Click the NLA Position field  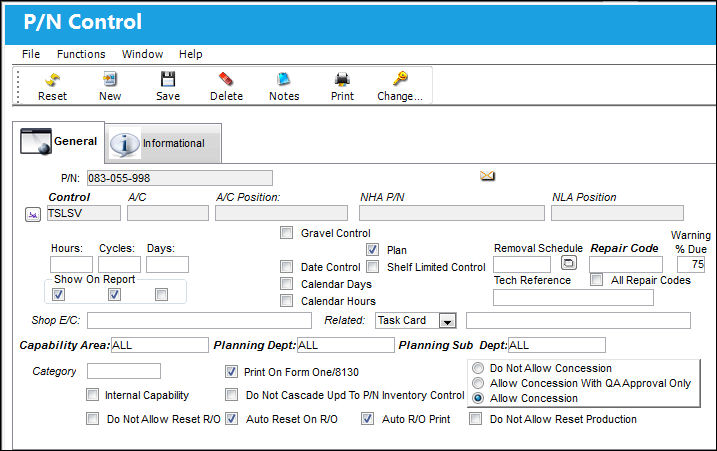(617, 213)
